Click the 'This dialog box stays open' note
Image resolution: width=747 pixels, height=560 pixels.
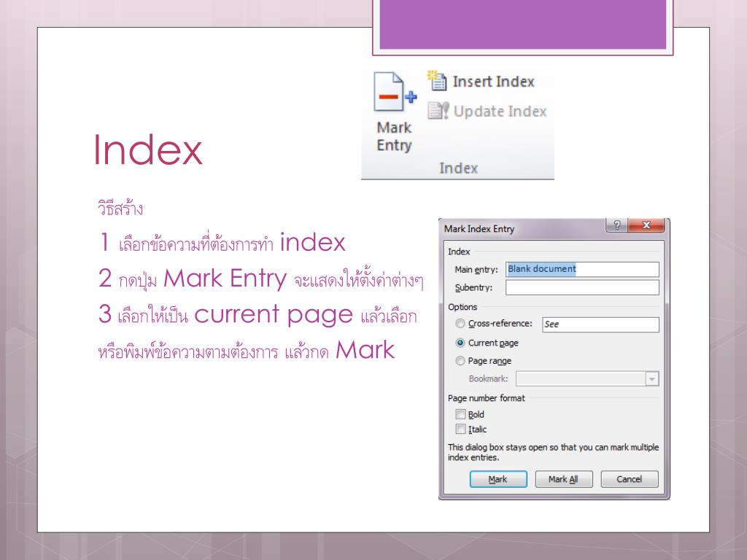(553, 452)
